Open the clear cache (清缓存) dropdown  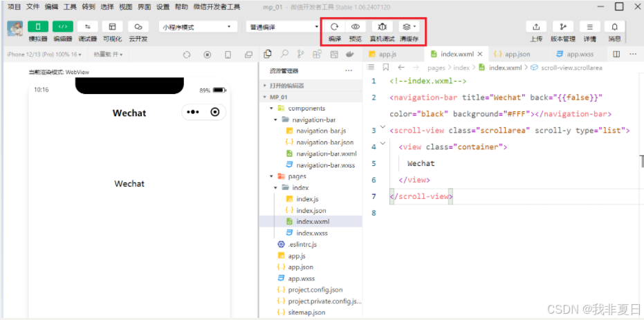pyautogui.click(x=409, y=27)
